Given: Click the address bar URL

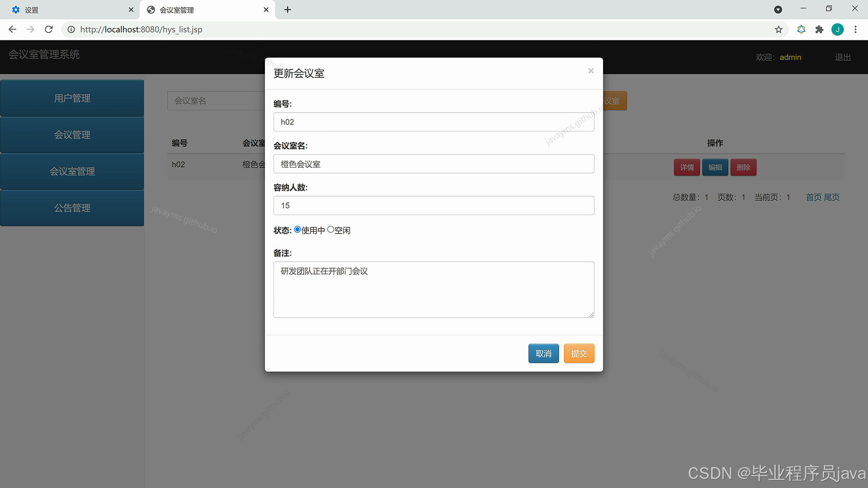Looking at the screenshot, I should 141,29.
